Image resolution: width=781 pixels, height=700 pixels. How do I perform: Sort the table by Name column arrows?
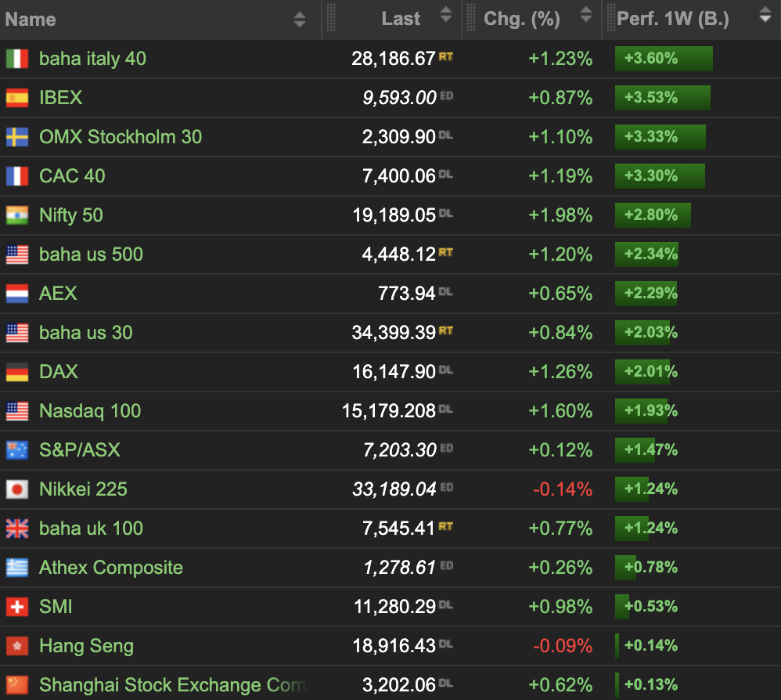300,20
